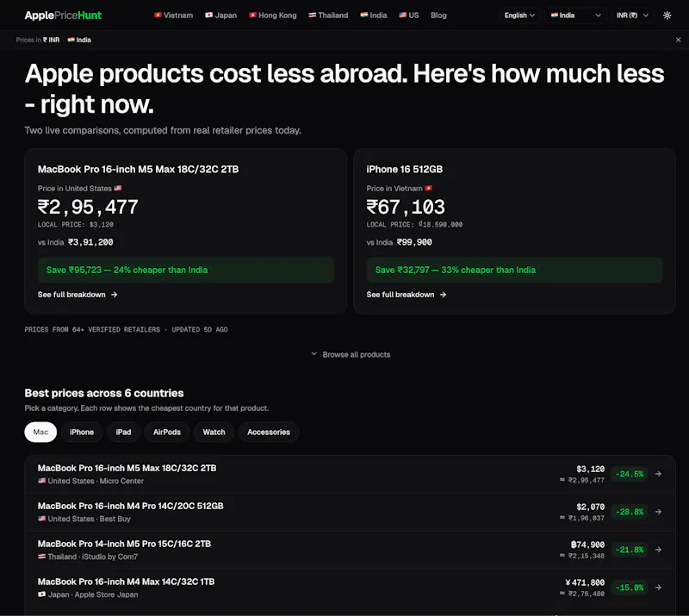
Task: Click the Save ₹95,723 savings banner
Action: click(186, 270)
